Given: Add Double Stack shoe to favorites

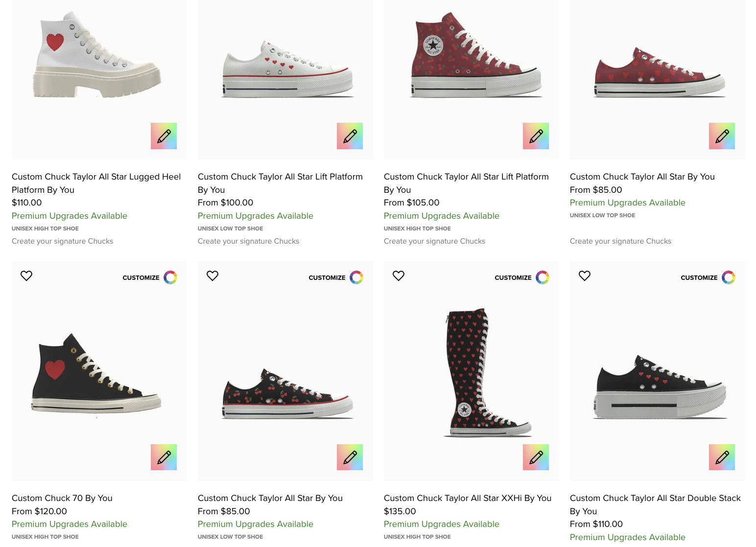Looking at the screenshot, I should [x=585, y=276].
